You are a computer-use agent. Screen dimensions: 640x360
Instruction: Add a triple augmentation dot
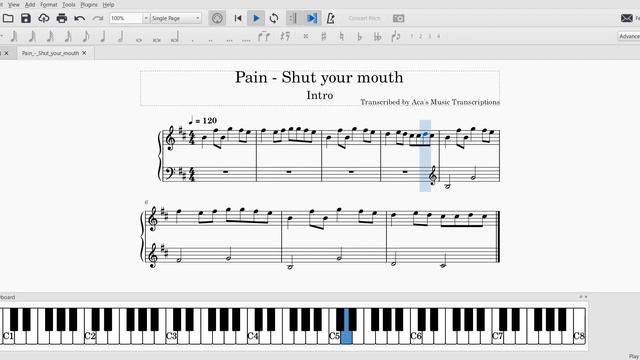(x=229, y=40)
